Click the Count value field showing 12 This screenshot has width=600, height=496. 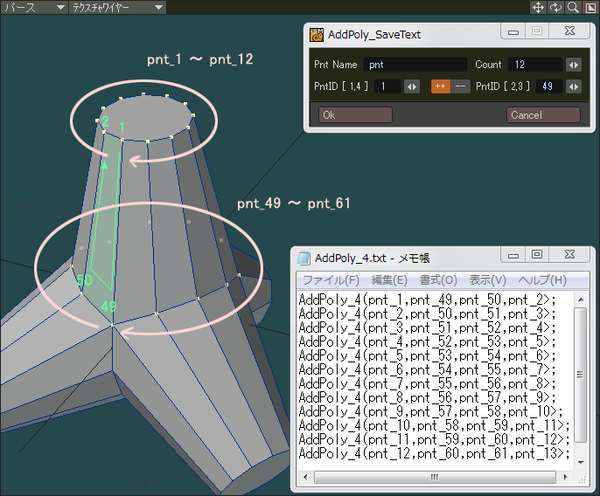tap(535, 64)
